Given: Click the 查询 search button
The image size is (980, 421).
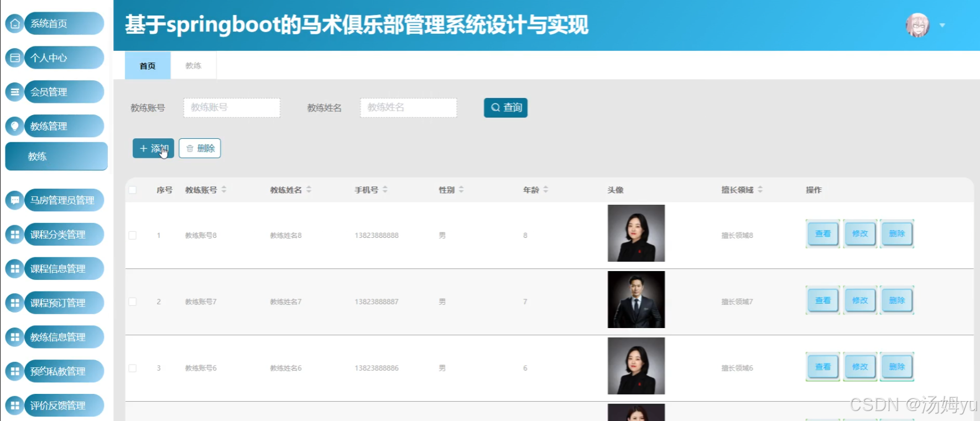Looking at the screenshot, I should click(505, 108).
